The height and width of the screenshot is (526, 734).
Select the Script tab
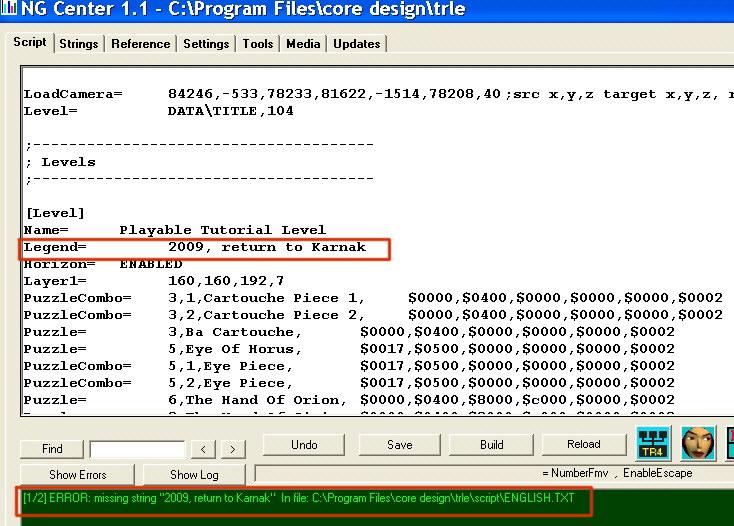coord(29,42)
